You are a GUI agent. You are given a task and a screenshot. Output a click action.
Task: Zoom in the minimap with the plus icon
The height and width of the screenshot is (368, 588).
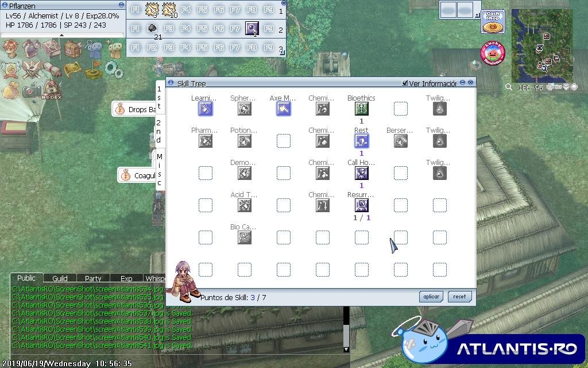click(x=550, y=87)
